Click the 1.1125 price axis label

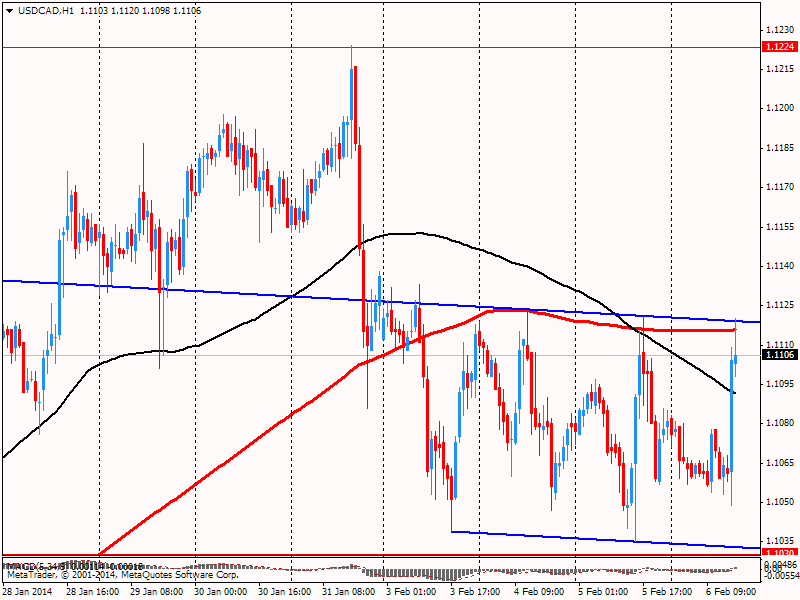point(780,305)
